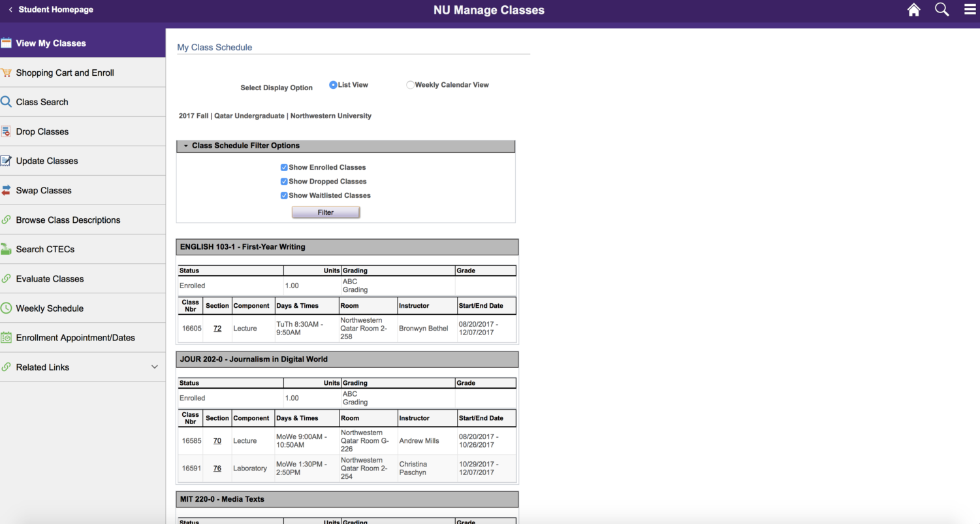Open the hamburger menu in header
The width and height of the screenshot is (980, 524).
pyautogui.click(x=970, y=9)
